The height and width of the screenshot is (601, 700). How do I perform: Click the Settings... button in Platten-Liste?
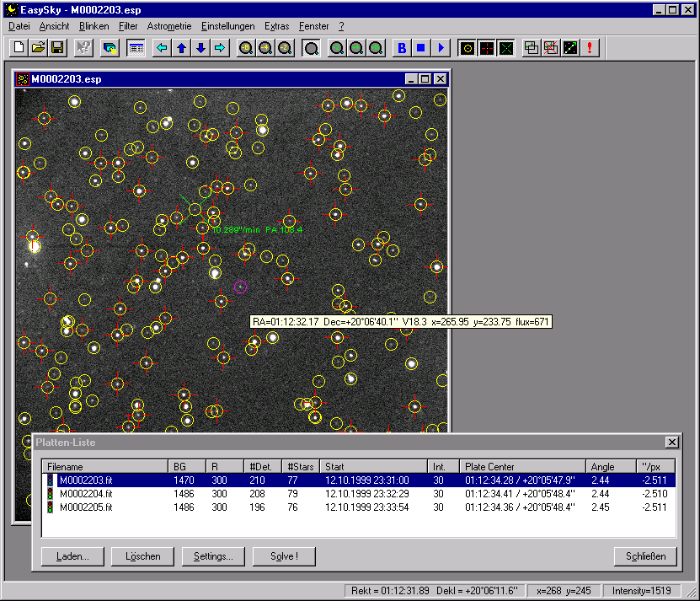(x=213, y=556)
